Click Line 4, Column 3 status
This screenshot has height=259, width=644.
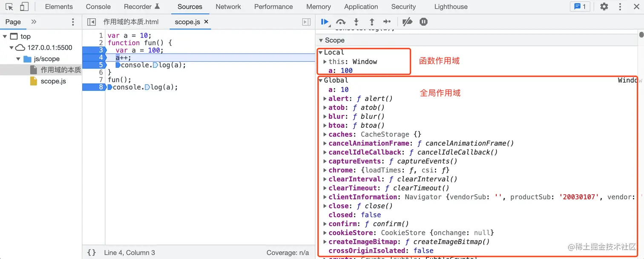[x=129, y=253]
